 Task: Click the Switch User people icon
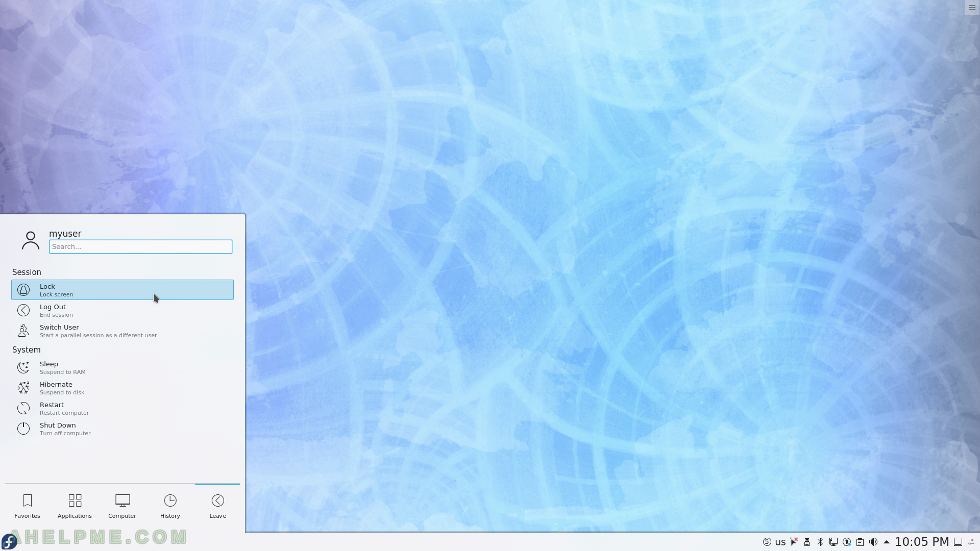coord(23,331)
